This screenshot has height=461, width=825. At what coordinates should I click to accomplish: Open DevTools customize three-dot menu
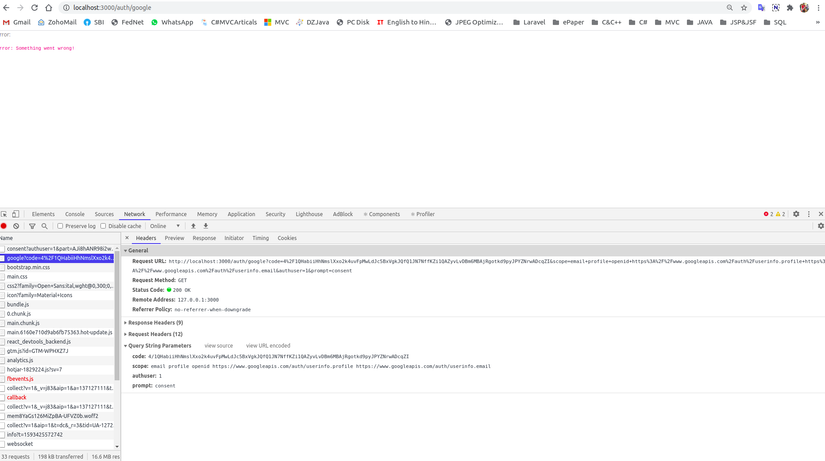click(x=809, y=214)
